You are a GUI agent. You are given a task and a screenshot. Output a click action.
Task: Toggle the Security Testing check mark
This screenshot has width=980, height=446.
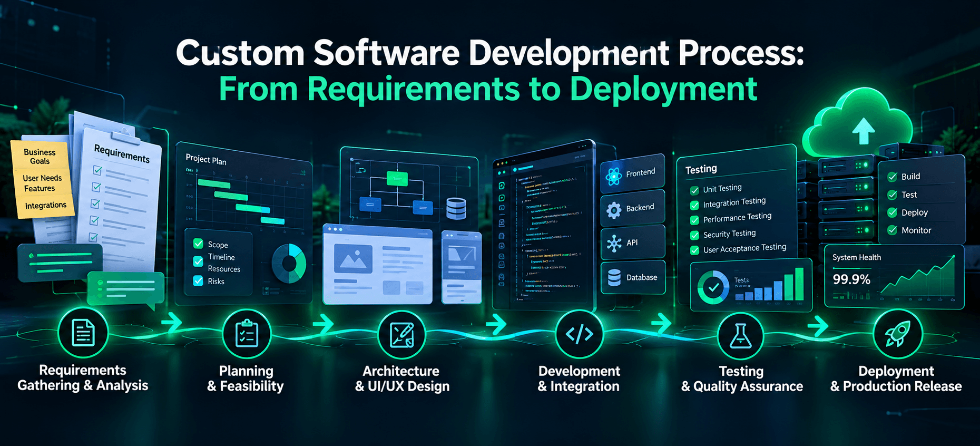694,235
